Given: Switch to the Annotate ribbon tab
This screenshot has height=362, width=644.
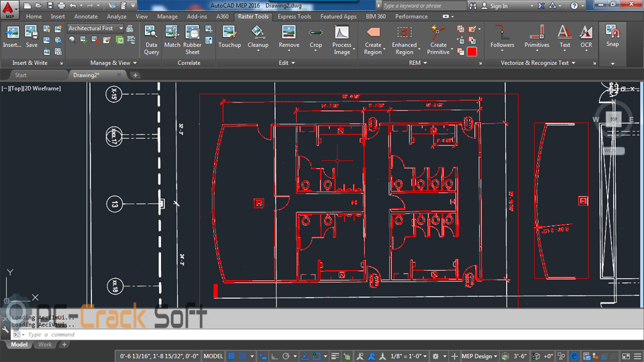Looking at the screenshot, I should (86, 16).
